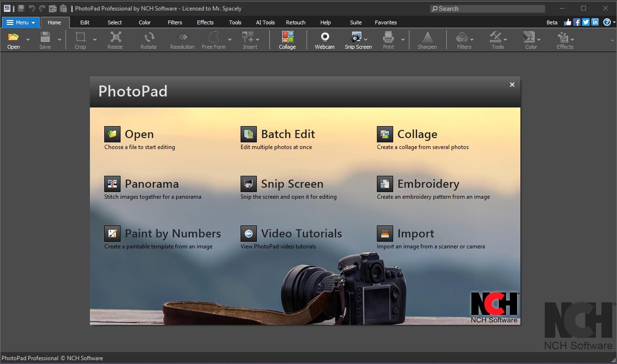Screen dimensions: 617x364
Task: Open the Twitter share icon
Action: (586, 22)
